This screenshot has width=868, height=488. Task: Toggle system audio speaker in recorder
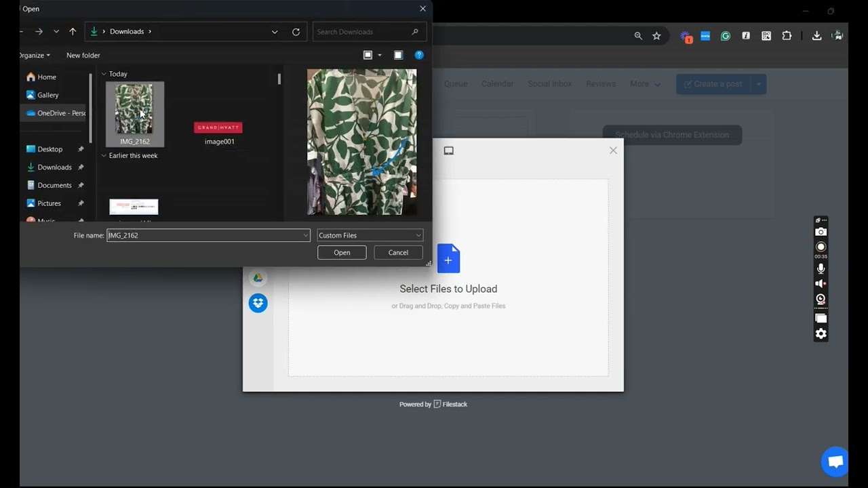click(x=821, y=284)
